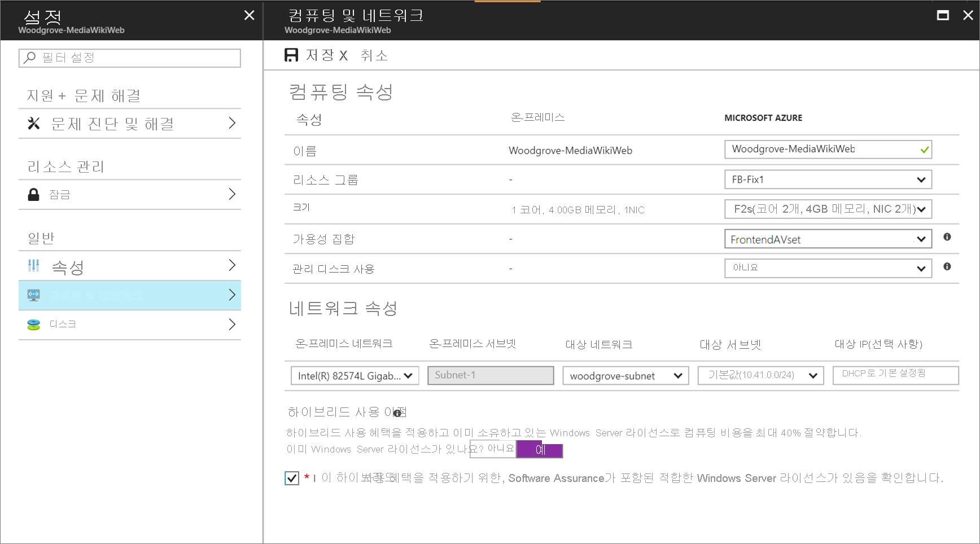Screen dimensions: 980x544
Task: Click info icon next to managed disk row
Action: (x=947, y=266)
